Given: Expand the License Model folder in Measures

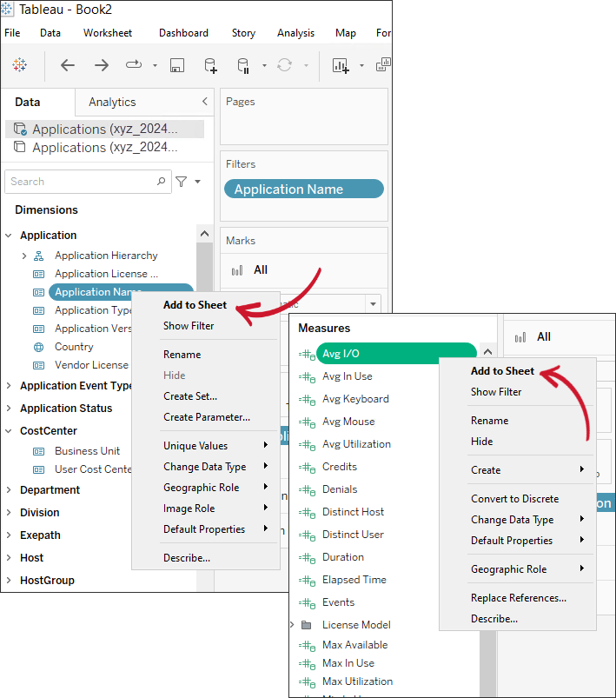Looking at the screenshot, I should 292,625.
